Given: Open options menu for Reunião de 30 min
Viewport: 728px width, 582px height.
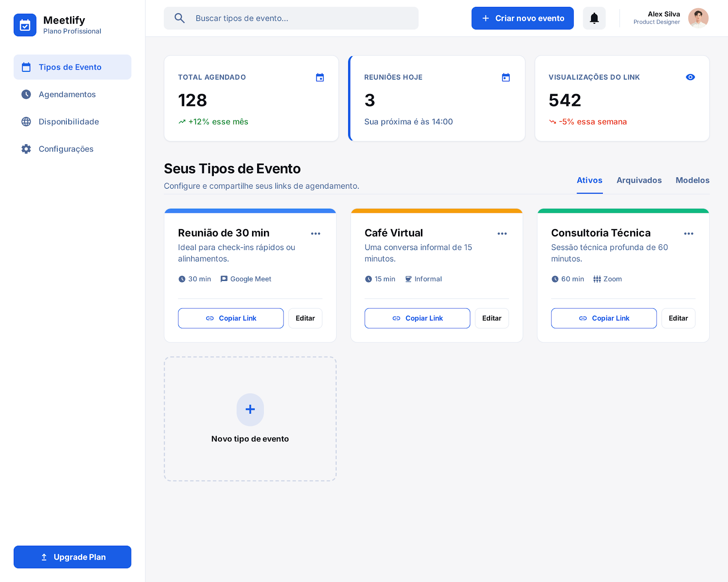Looking at the screenshot, I should pyautogui.click(x=316, y=234).
